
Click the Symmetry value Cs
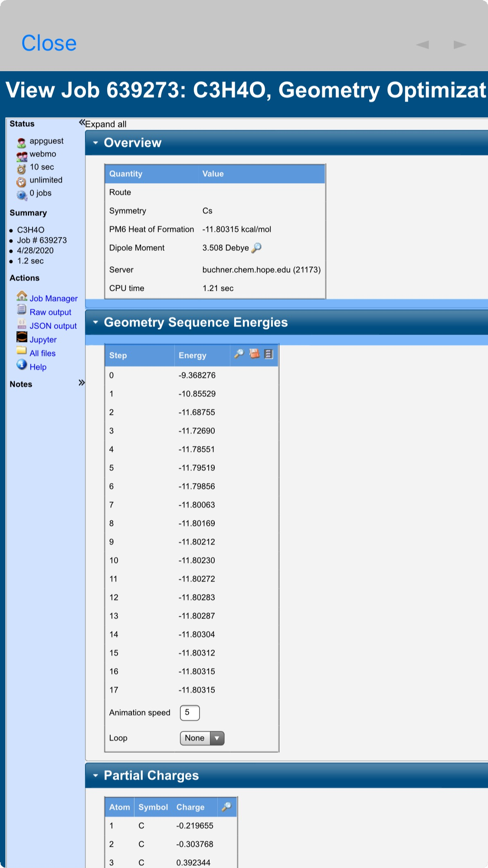coord(207,211)
